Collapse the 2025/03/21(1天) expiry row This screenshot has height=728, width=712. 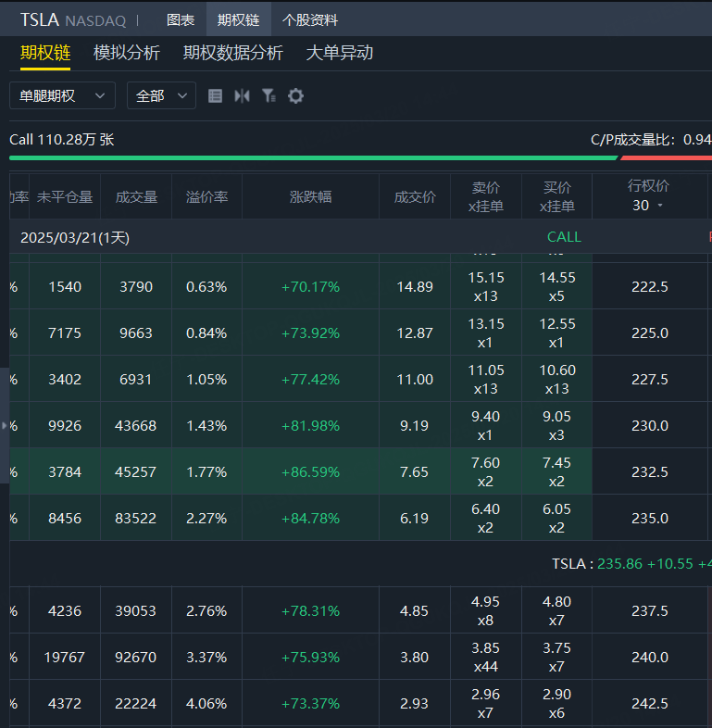click(x=75, y=237)
